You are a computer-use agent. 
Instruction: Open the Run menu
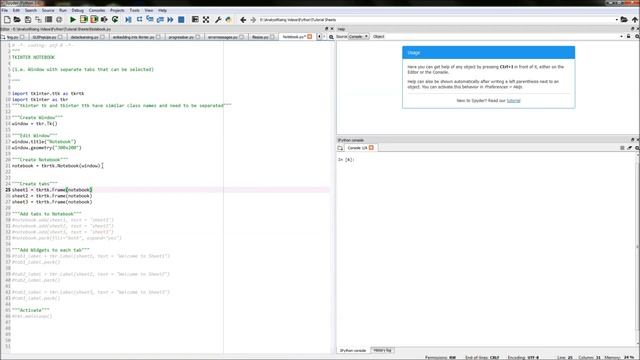[x=63, y=10]
